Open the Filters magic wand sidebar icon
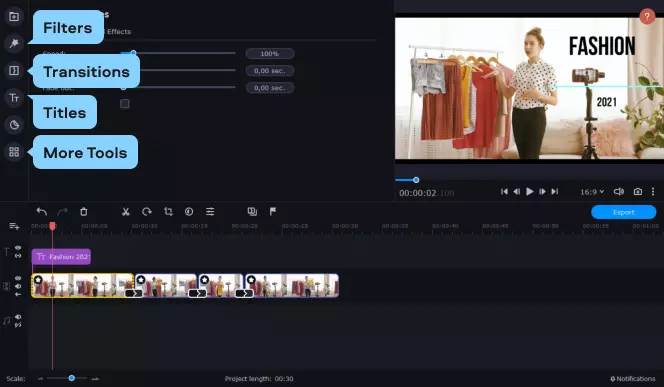Viewport: 664px width, 387px height. pos(14,43)
